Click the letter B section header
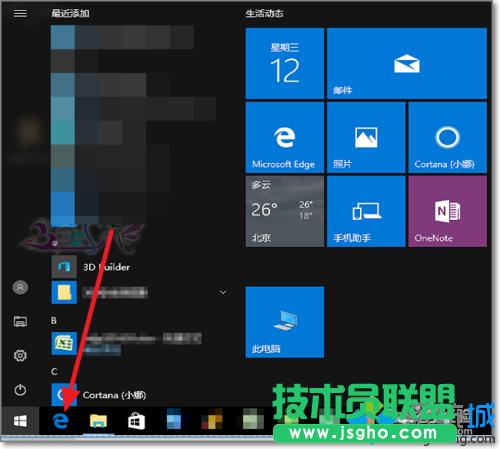Image resolution: width=500 pixels, height=449 pixels. point(54,321)
